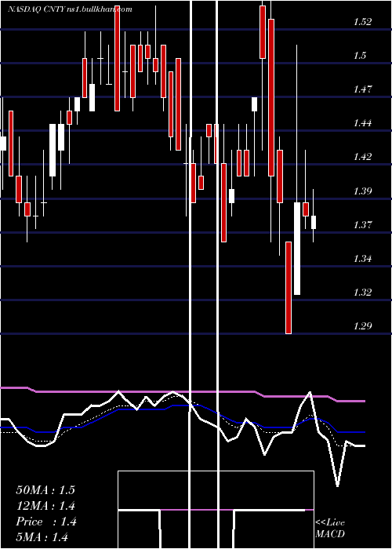The width and height of the screenshot is (392, 549).
Task: Click the 1.34 price axis label
Action: point(362,259)
